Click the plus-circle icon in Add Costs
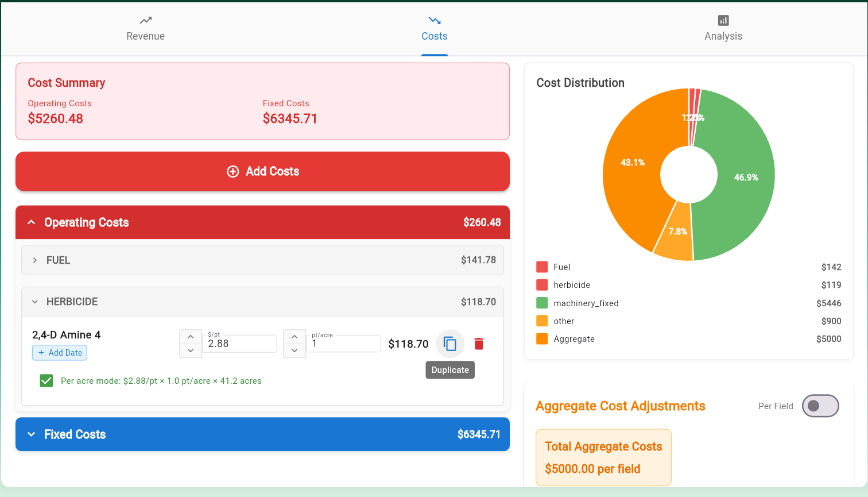The image size is (868, 497). pos(232,171)
